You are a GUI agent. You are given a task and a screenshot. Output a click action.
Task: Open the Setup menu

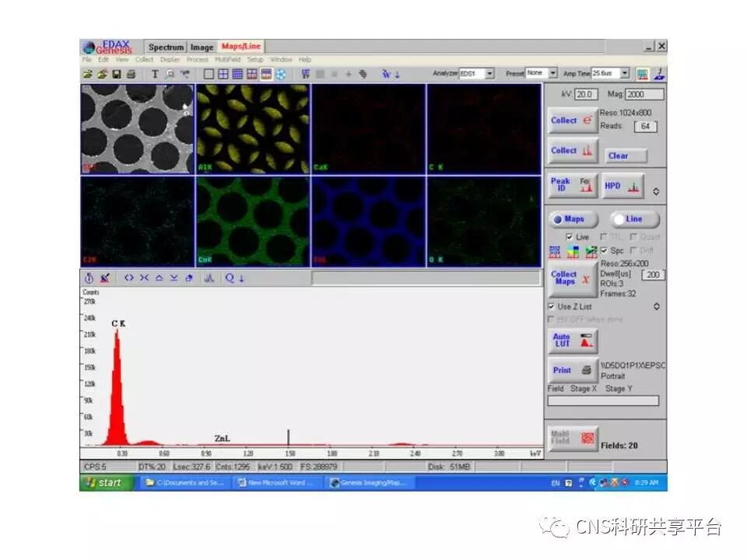click(x=255, y=60)
